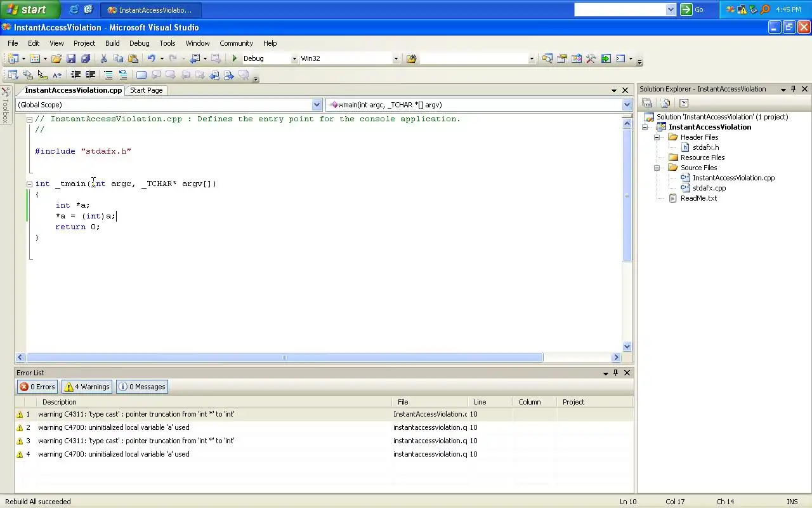Click the Increase Line Indent icon
This screenshot has height=508, width=812.
click(90, 75)
